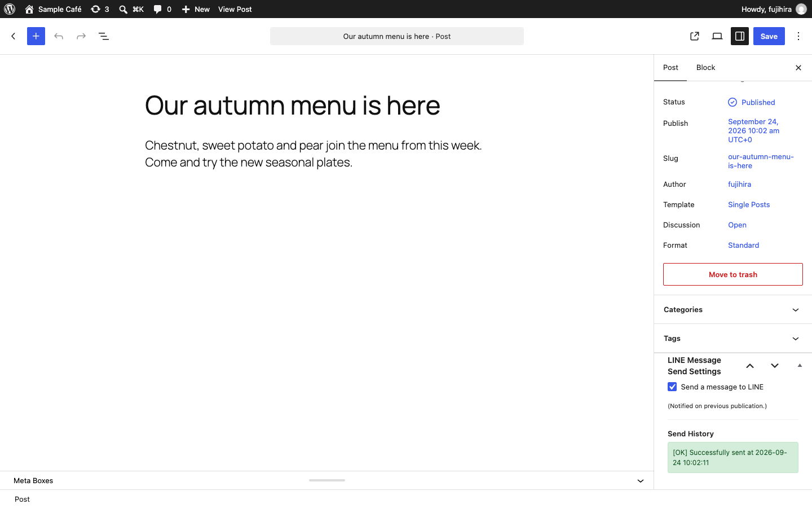The image size is (812, 508).
Task: Switch to the Post tab
Action: pyautogui.click(x=670, y=68)
